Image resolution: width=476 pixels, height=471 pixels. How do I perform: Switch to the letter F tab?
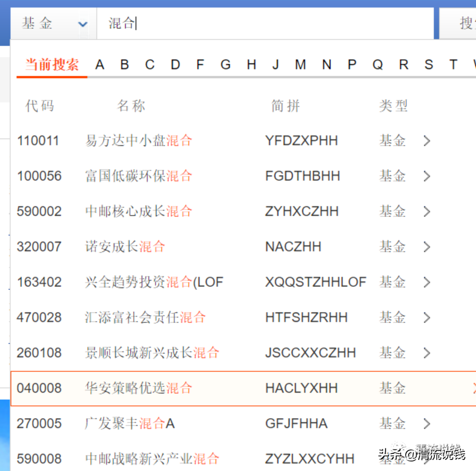click(x=200, y=65)
